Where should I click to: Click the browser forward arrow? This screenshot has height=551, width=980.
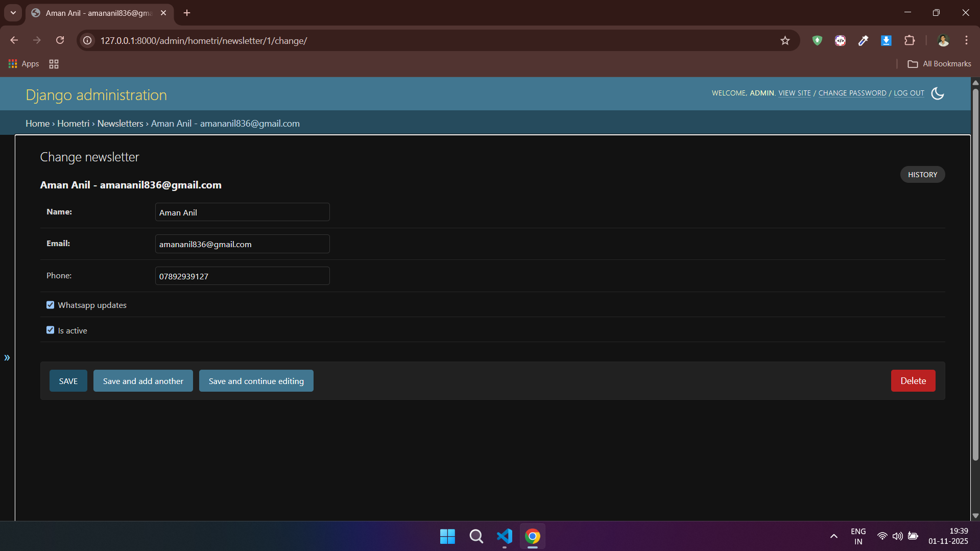coord(37,40)
